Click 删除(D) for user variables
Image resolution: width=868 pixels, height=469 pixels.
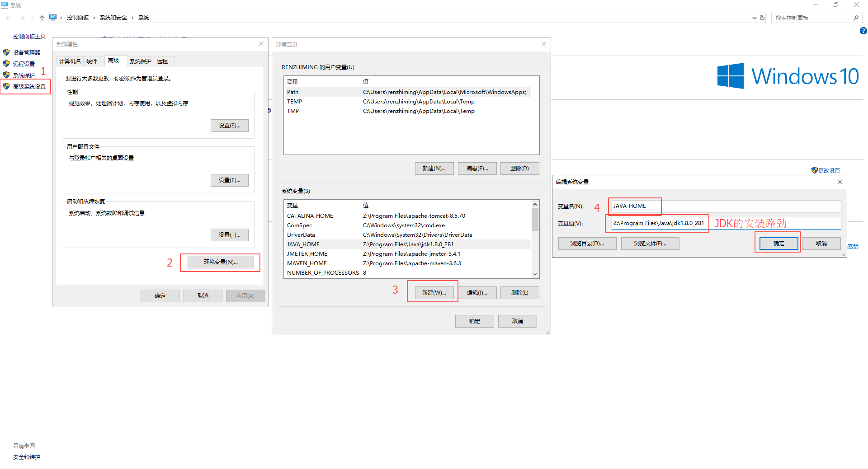coord(520,169)
